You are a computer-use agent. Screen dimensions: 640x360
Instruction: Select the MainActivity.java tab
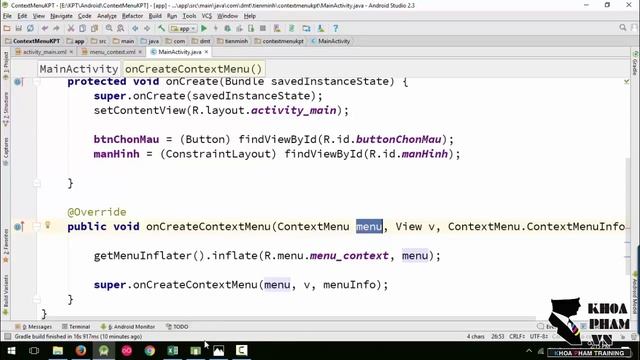(180, 52)
